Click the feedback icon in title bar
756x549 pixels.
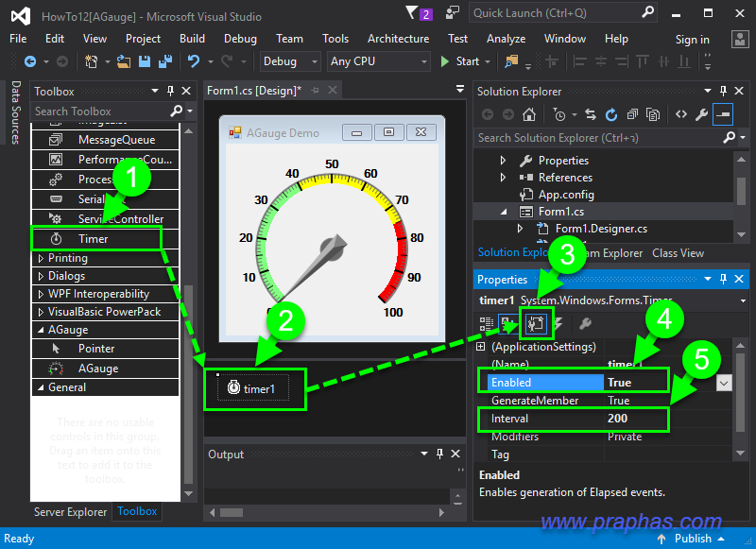tap(453, 13)
